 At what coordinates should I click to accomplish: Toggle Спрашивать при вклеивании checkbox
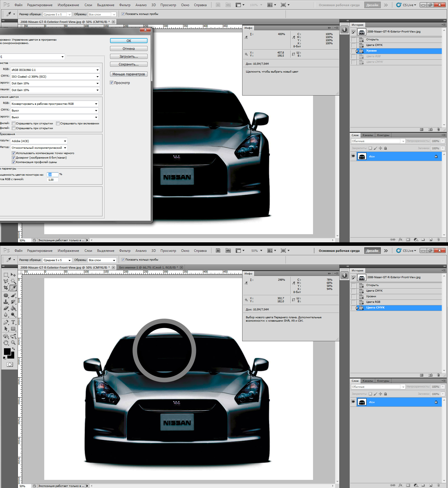coord(58,123)
